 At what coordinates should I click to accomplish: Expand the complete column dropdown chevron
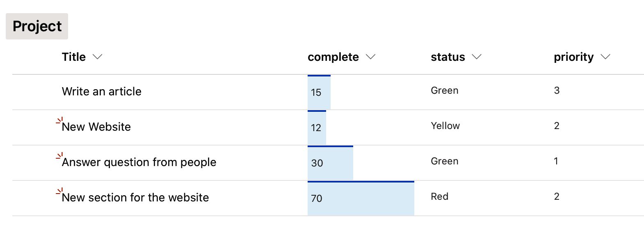pos(370,57)
